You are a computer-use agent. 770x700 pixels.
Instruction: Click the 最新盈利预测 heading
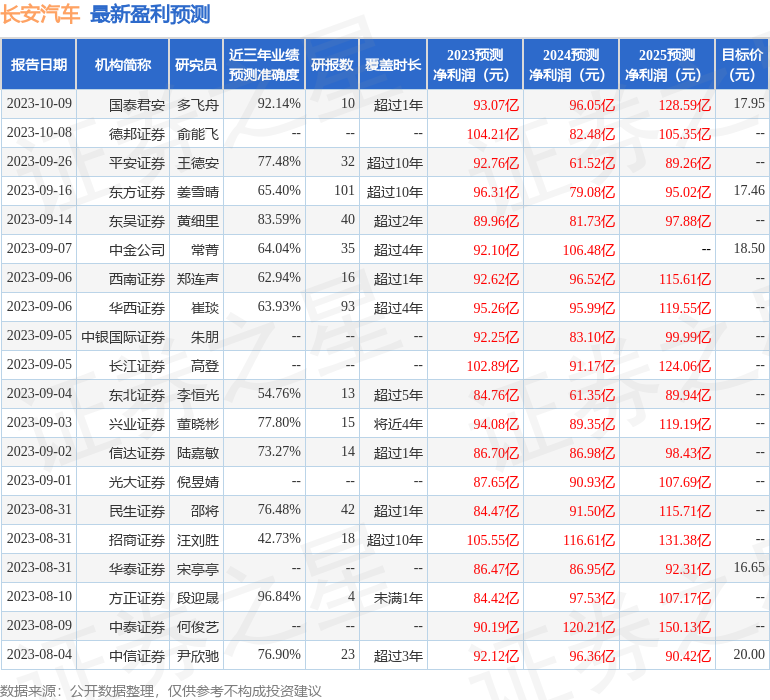pos(150,14)
